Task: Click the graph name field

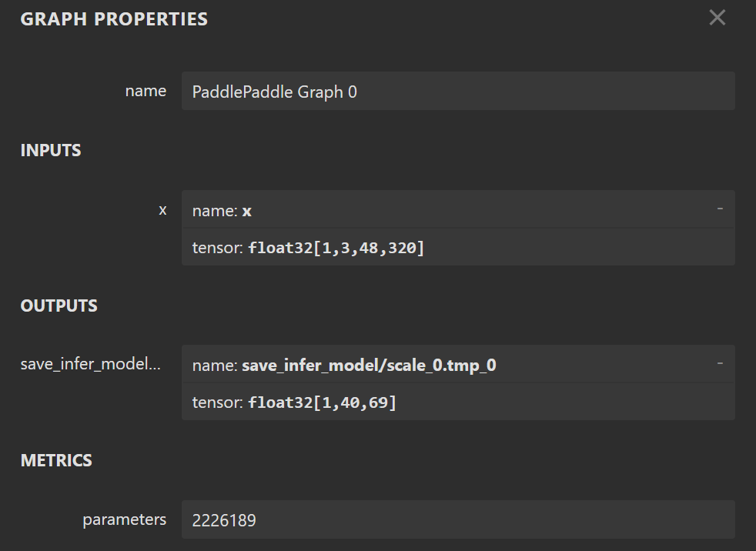Action: (x=458, y=92)
